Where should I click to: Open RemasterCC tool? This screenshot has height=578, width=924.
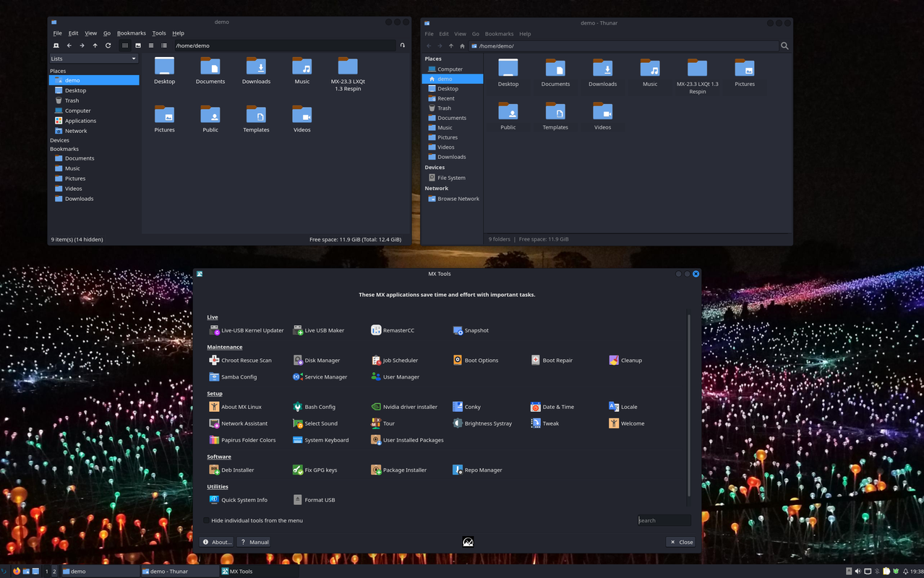393,330
